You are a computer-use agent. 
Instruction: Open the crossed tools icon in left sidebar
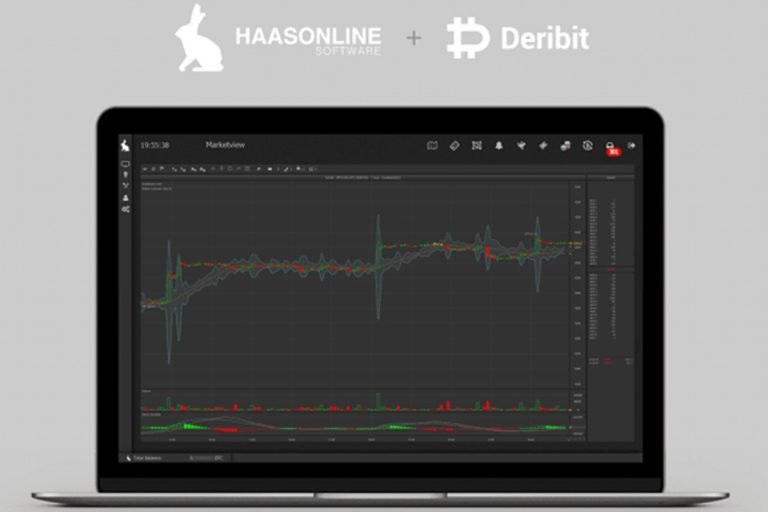pos(125,186)
